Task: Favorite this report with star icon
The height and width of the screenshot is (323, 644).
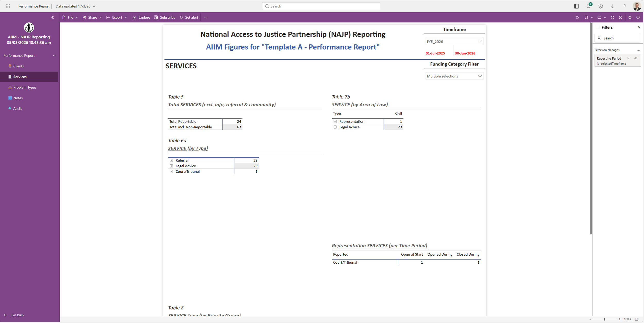Action: [630, 18]
